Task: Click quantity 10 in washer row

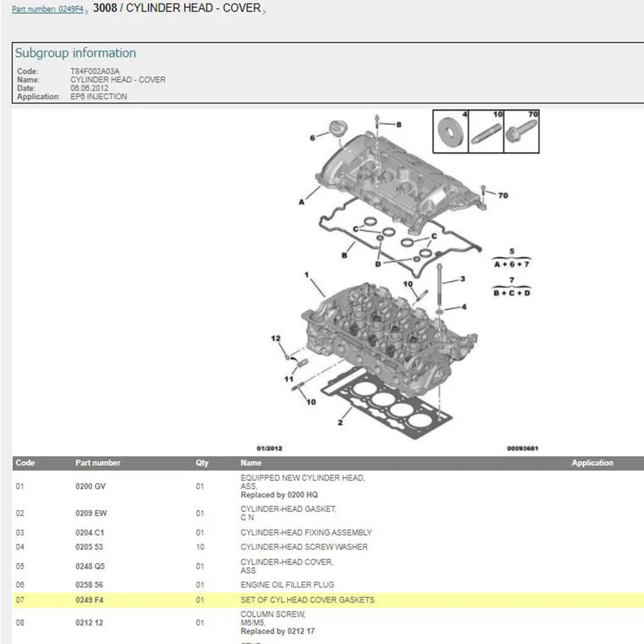Action: (x=200, y=547)
